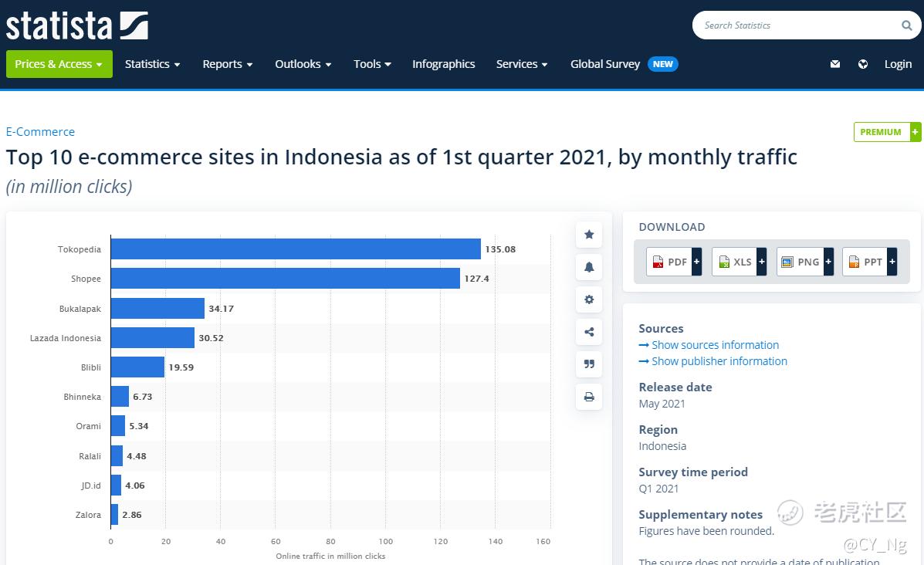Click the E-Commerce category link
This screenshot has height=565, width=924.
40,131
